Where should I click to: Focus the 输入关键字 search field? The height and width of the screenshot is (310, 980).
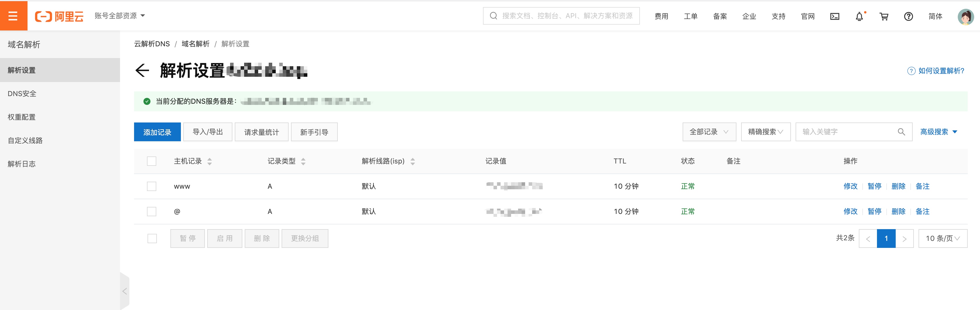tap(847, 132)
